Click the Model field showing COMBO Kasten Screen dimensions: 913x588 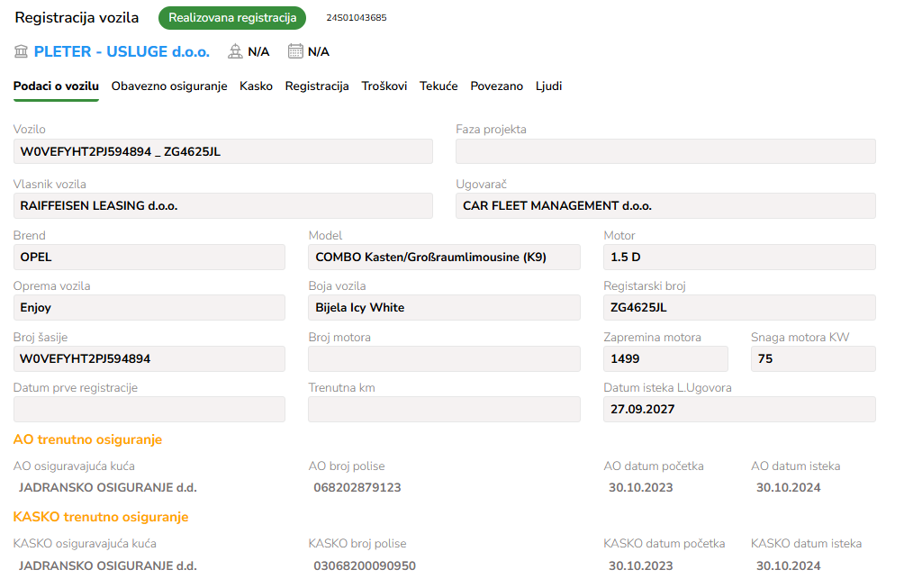coord(444,257)
